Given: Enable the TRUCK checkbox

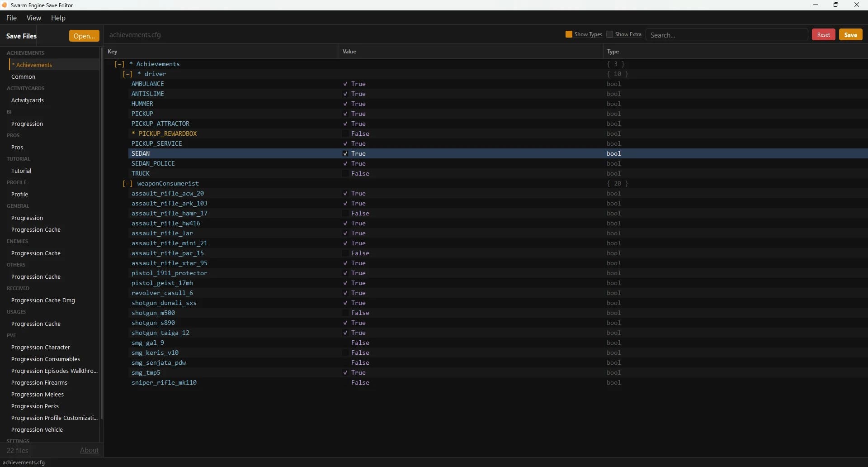Looking at the screenshot, I should (345, 173).
